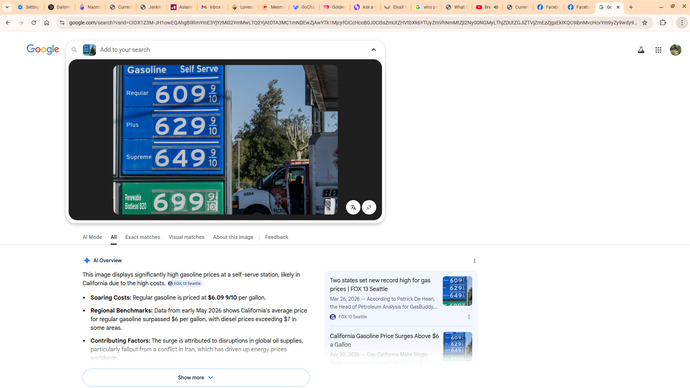The height and width of the screenshot is (388, 690).
Task: Close the active Google tab
Action: pyautogui.click(x=618, y=7)
